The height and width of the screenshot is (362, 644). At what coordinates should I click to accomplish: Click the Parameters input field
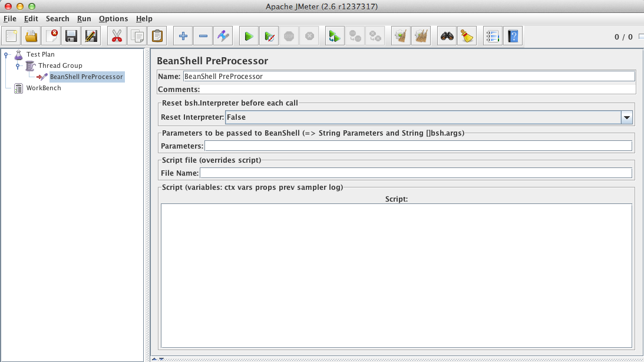418,146
